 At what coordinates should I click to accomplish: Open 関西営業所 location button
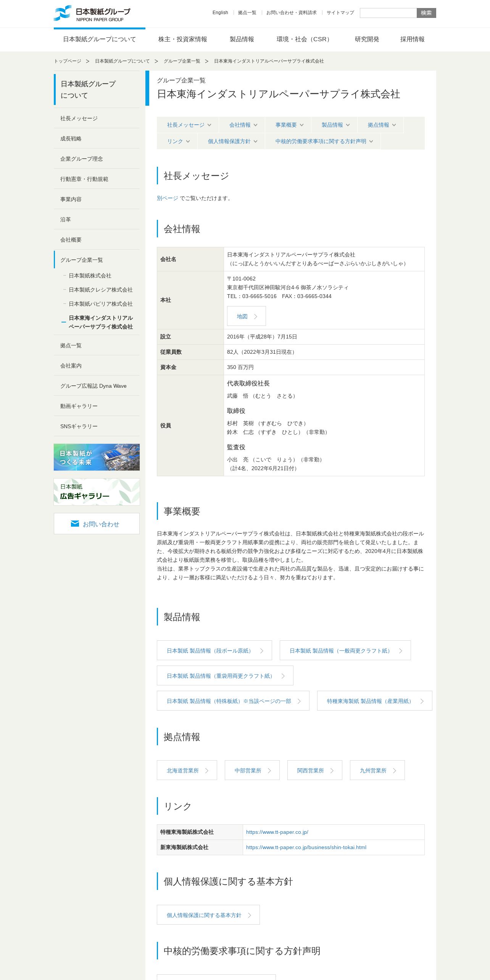pos(315,770)
